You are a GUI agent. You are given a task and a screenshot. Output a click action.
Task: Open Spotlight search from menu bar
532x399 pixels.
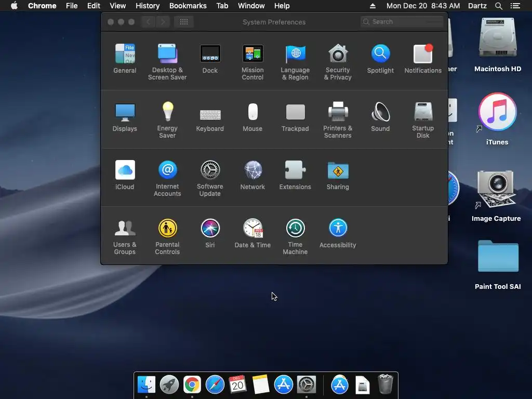click(498, 6)
